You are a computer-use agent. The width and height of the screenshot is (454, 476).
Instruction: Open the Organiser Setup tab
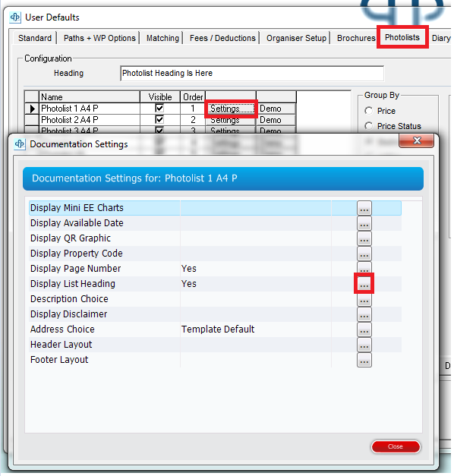point(296,38)
